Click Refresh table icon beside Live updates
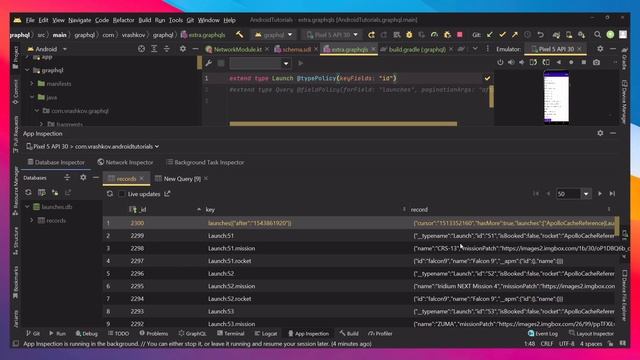 pyautogui.click(x=110, y=194)
